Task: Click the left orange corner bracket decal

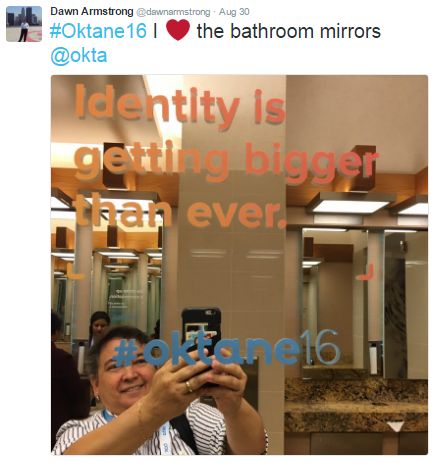Action: coord(75,271)
